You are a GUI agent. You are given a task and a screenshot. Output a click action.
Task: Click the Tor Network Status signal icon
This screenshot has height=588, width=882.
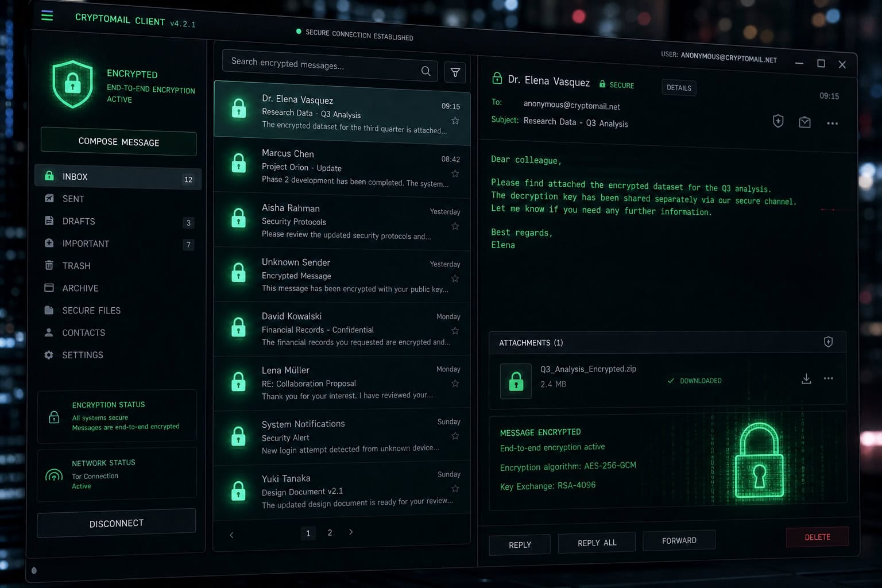[x=54, y=475]
